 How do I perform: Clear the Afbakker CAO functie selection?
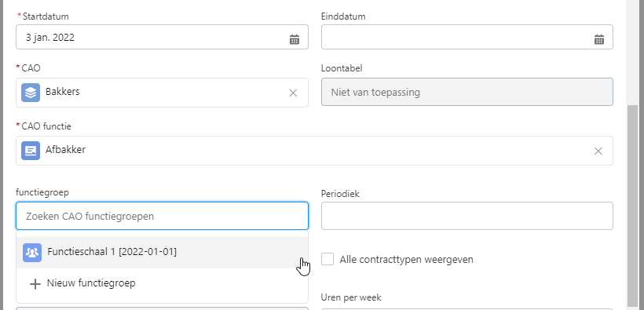click(598, 151)
